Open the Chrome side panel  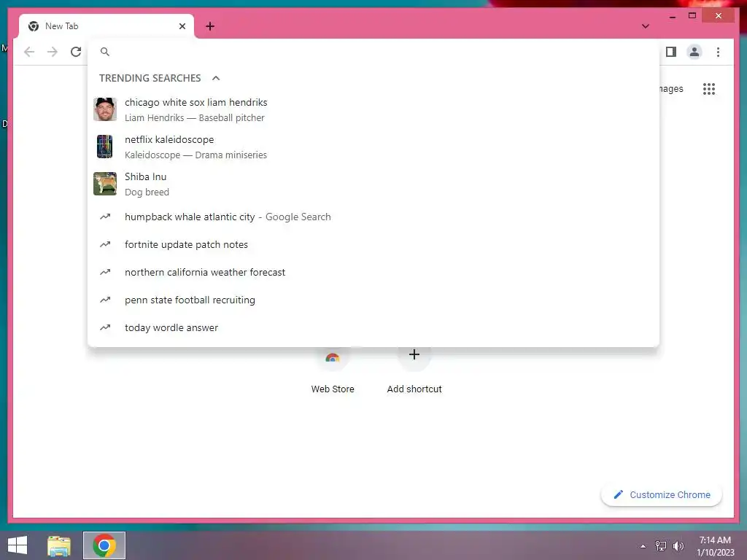click(x=671, y=52)
